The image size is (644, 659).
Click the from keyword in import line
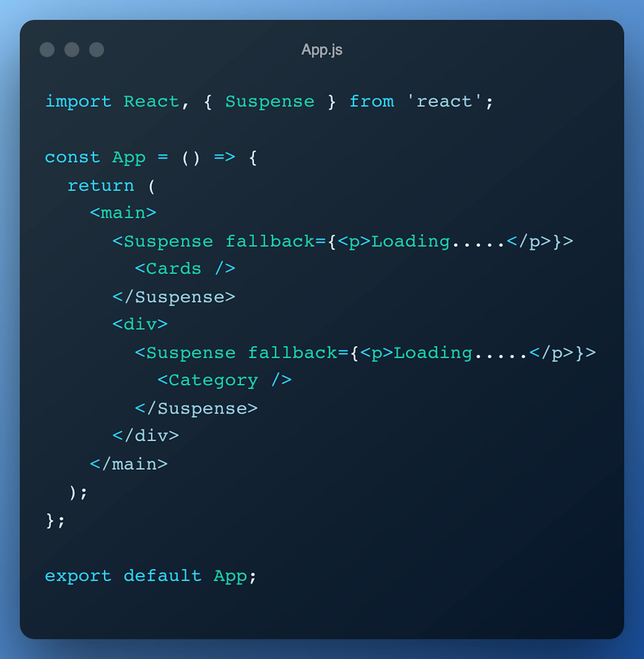click(x=371, y=102)
